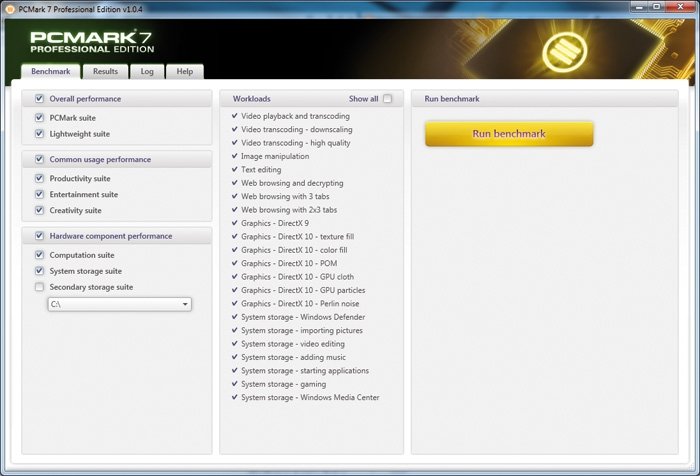Click the PCMark 7 Professional Edition logo
This screenshot has width=700, height=476.
(92, 42)
